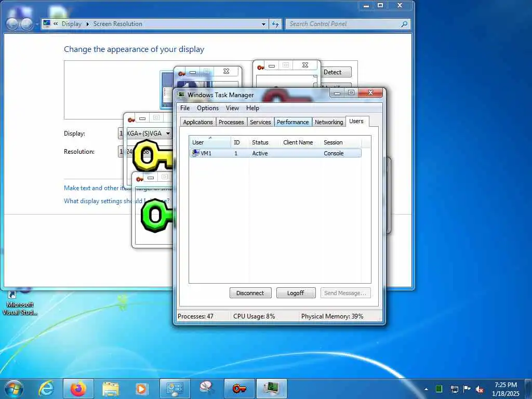The height and width of the screenshot is (399, 532).
Task: Click the Display breadcrumb in address bar
Action: coord(72,24)
